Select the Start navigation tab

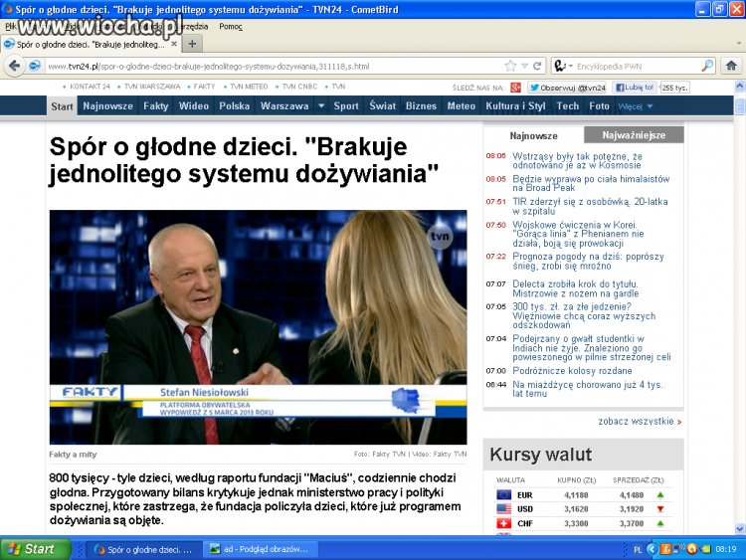point(63,106)
